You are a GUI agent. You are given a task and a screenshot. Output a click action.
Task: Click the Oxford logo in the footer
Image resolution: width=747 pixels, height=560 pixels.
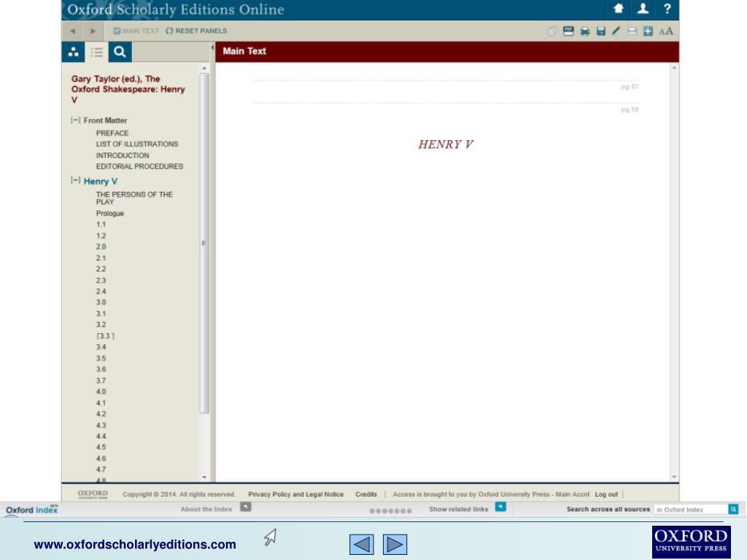point(93,494)
